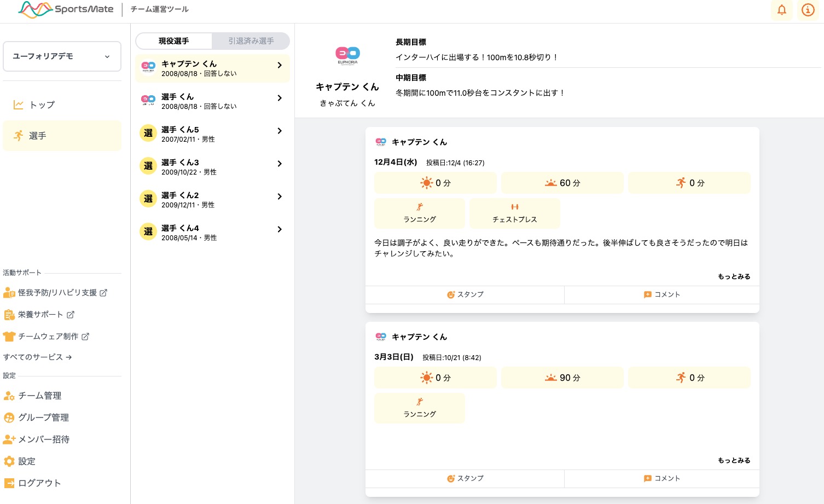Click the 長期目標 goal text
824x504 pixels.
click(477, 57)
